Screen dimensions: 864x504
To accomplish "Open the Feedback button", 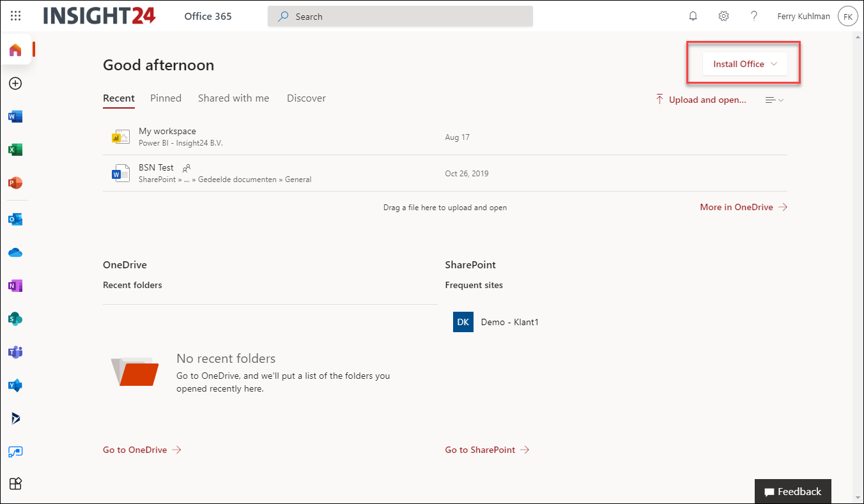I will pyautogui.click(x=793, y=491).
